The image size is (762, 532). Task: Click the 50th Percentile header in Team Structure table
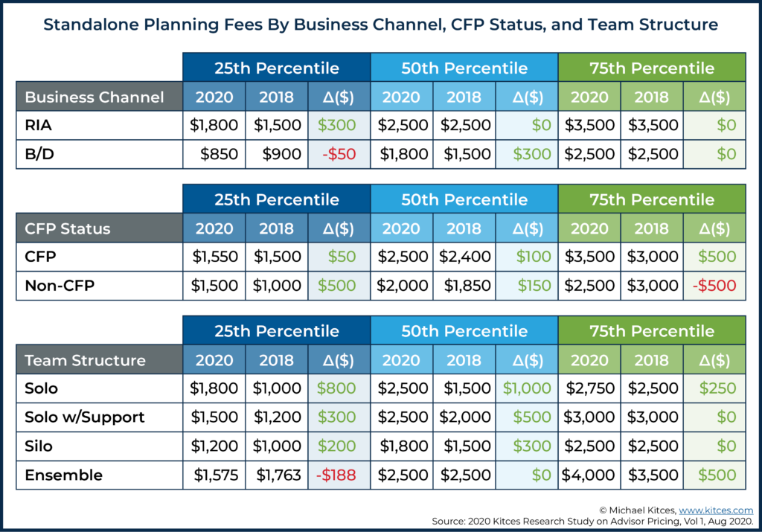(464, 331)
